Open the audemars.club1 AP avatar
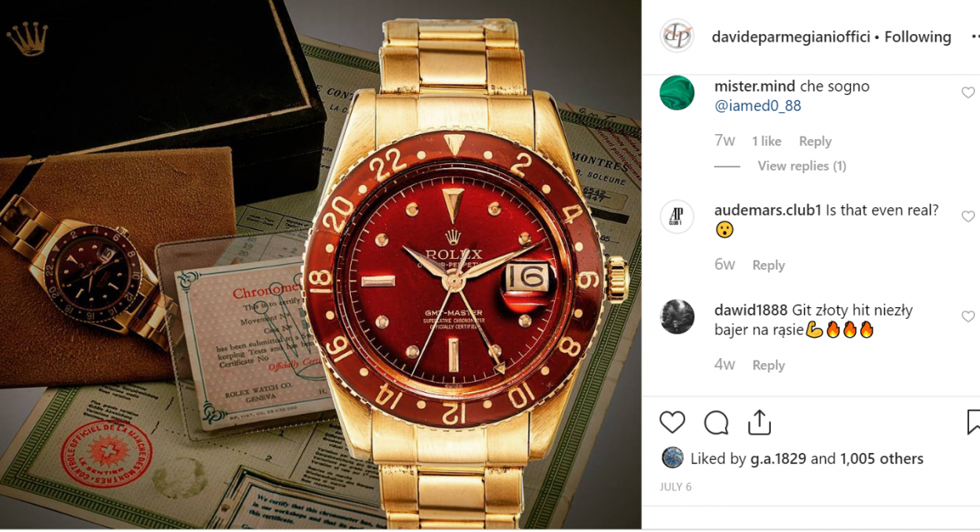 pos(677,216)
